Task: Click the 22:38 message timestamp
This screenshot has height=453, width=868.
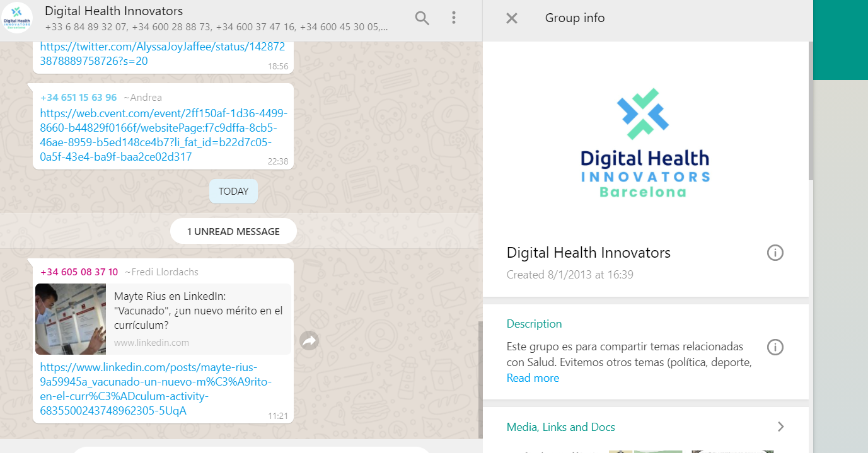Action: coord(278,161)
